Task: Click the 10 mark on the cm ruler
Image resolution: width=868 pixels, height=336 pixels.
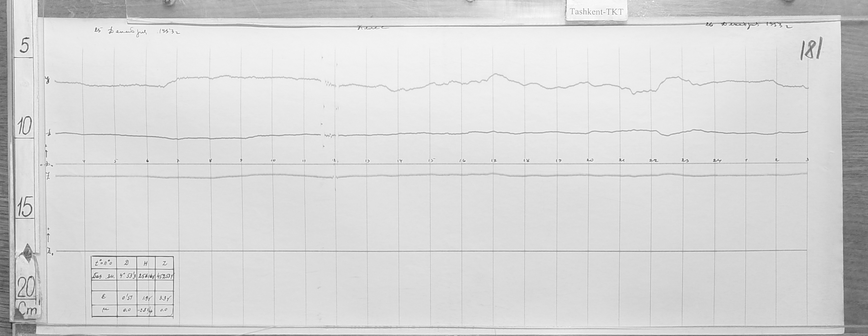Action: (x=24, y=127)
